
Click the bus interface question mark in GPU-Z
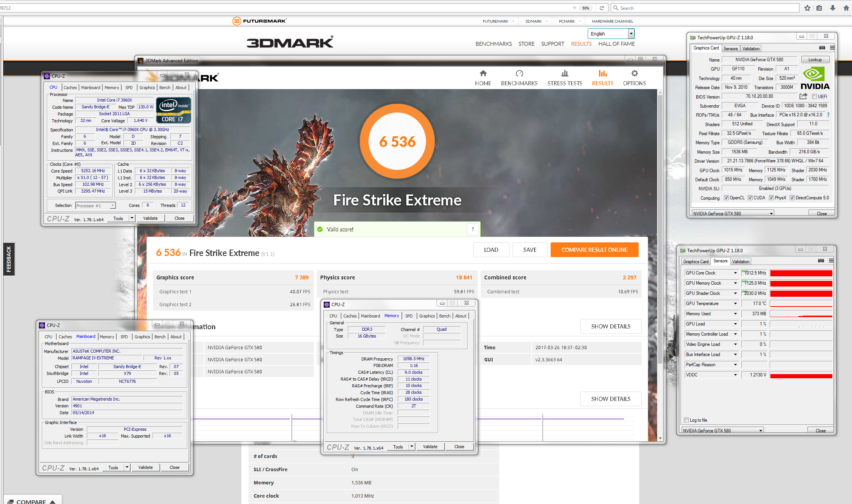point(828,115)
